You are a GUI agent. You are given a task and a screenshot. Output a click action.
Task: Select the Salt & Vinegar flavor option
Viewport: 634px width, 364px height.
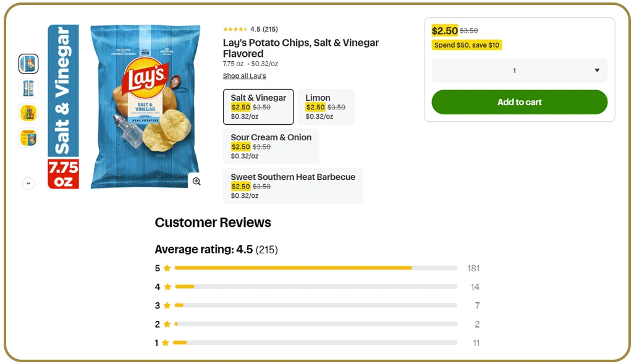[258, 107]
